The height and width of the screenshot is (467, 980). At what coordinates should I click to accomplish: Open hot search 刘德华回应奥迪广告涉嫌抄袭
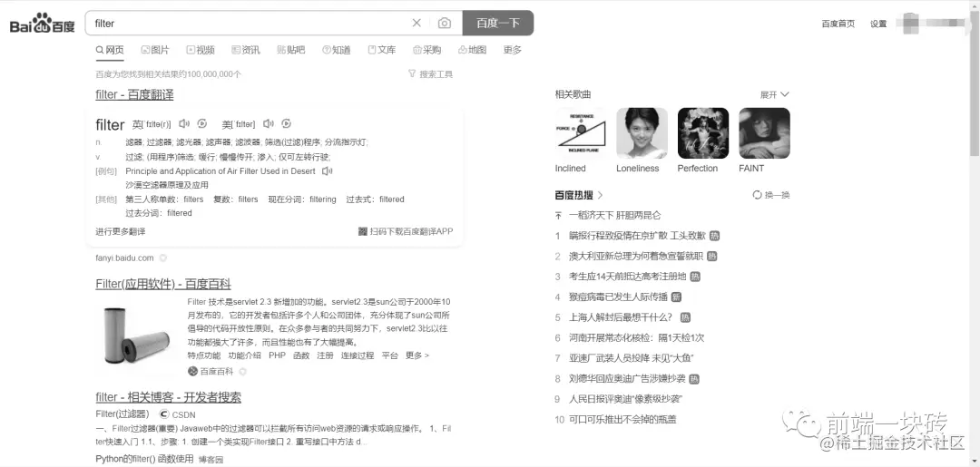tap(627, 379)
